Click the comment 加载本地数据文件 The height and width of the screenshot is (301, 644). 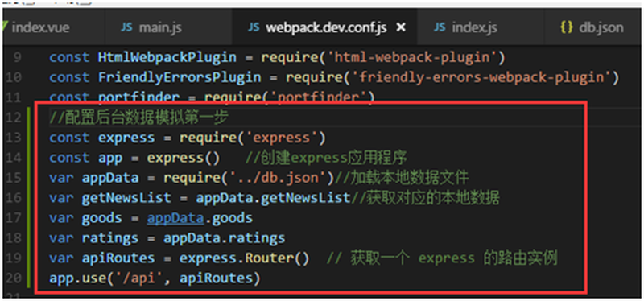pyautogui.click(x=402, y=178)
